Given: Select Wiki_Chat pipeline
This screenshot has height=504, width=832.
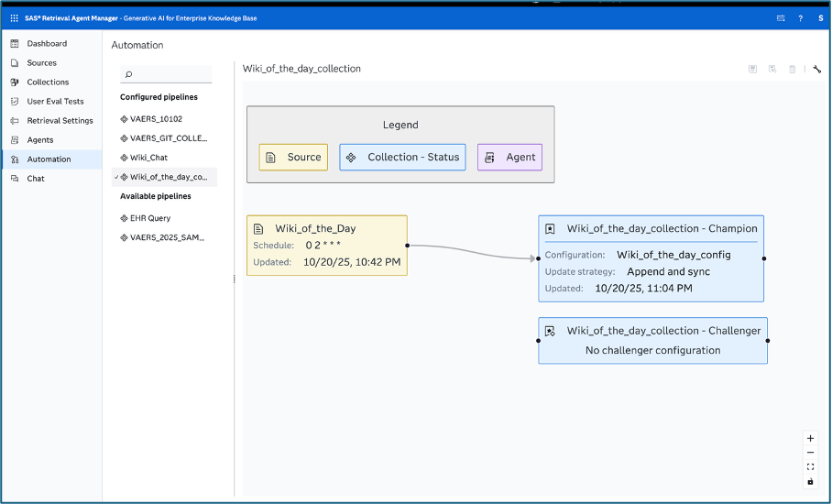Looking at the screenshot, I should (164, 158).
